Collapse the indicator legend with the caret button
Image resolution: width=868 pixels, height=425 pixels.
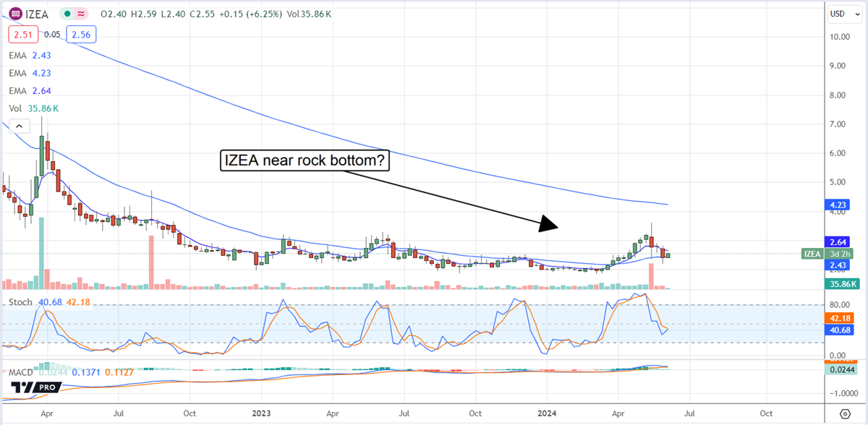click(19, 127)
